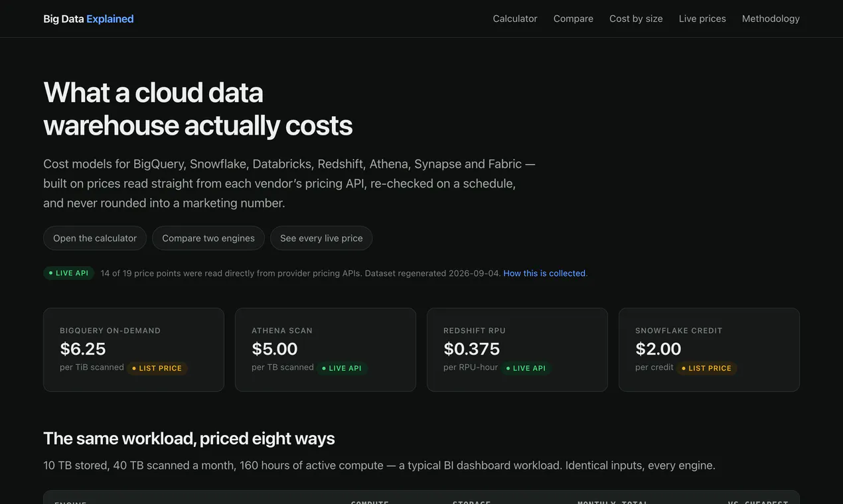The height and width of the screenshot is (504, 843).
Task: Click the text 'per TB scanned' in Athena card
Action: [283, 367]
